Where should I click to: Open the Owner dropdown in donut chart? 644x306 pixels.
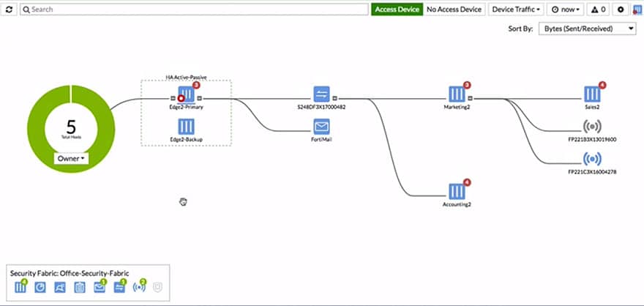[71, 158]
